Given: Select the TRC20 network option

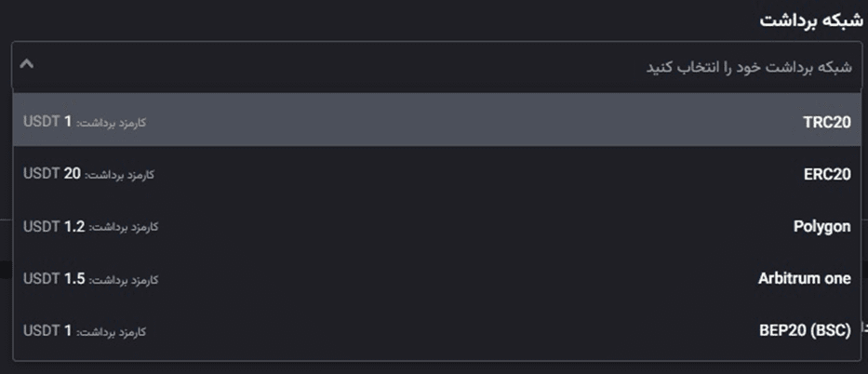Looking at the screenshot, I should click(x=827, y=122).
